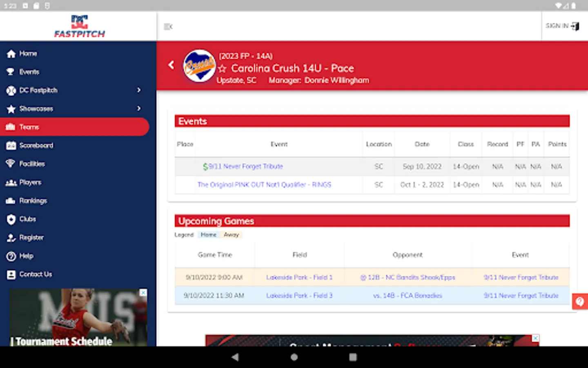This screenshot has width=588, height=368.
Task: Select Teams in the sidebar
Action: 75,127
